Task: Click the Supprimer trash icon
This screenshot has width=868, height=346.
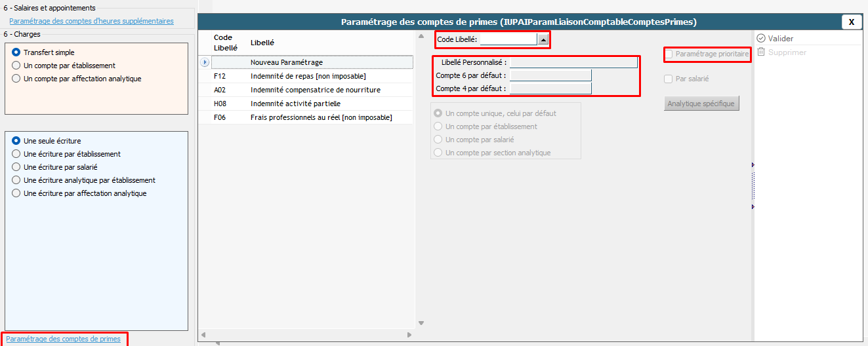Action: tap(761, 52)
